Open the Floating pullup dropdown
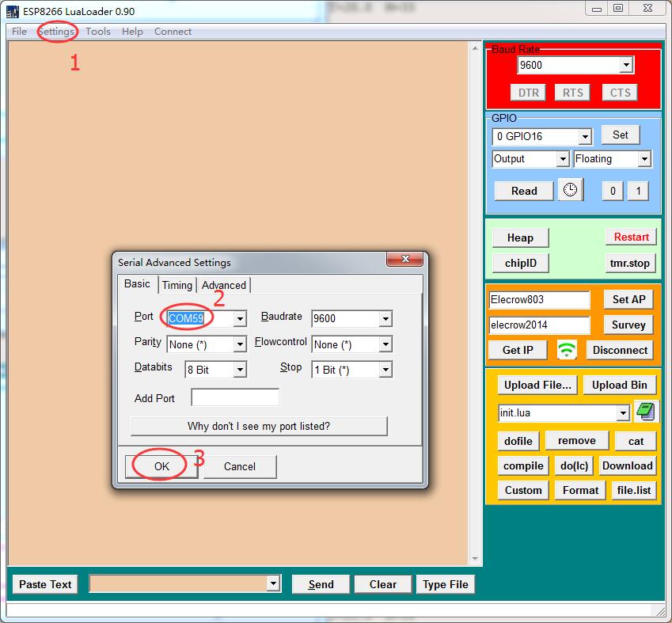The image size is (672, 623). pos(644,159)
